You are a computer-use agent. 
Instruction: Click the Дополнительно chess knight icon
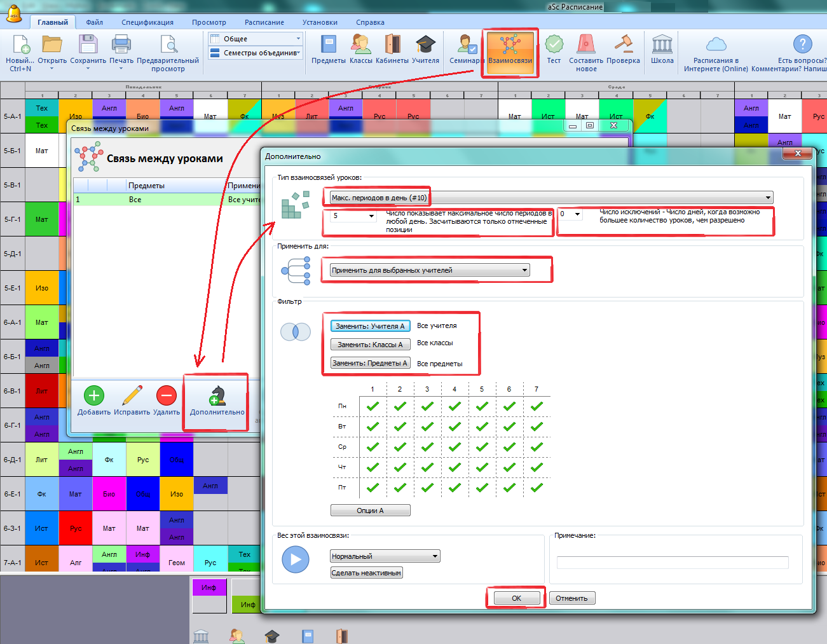coord(217,397)
